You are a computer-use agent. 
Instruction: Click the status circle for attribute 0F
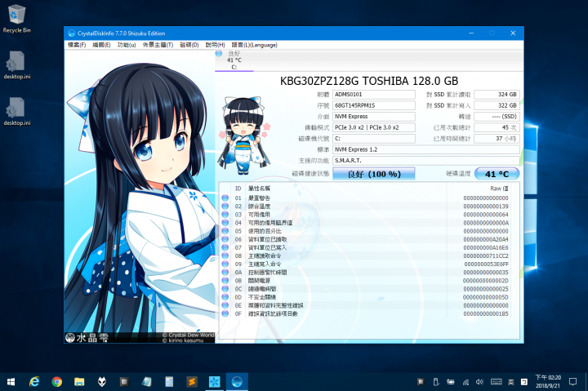(225, 313)
